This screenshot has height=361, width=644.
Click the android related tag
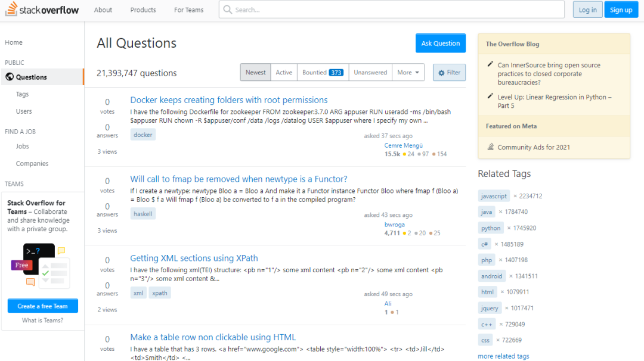tap(491, 276)
